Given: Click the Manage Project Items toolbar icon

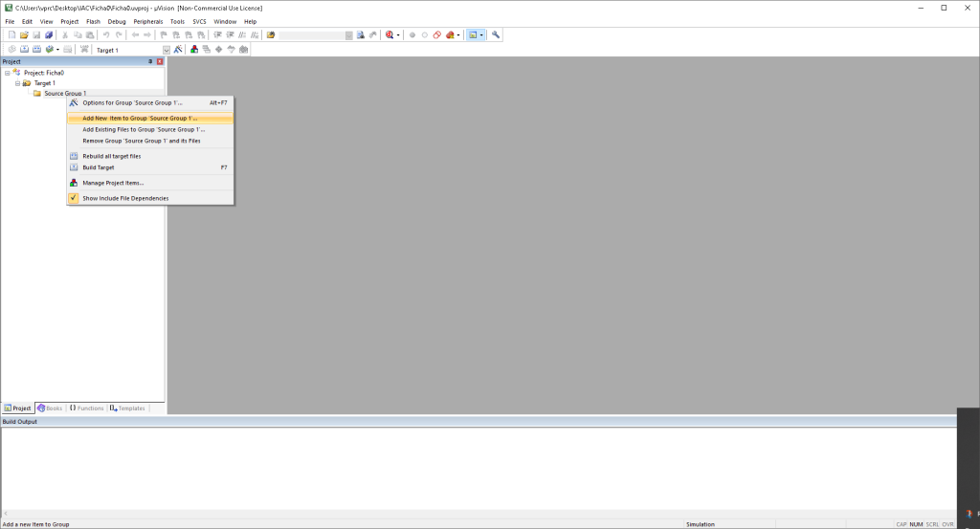Looking at the screenshot, I should [x=194, y=49].
